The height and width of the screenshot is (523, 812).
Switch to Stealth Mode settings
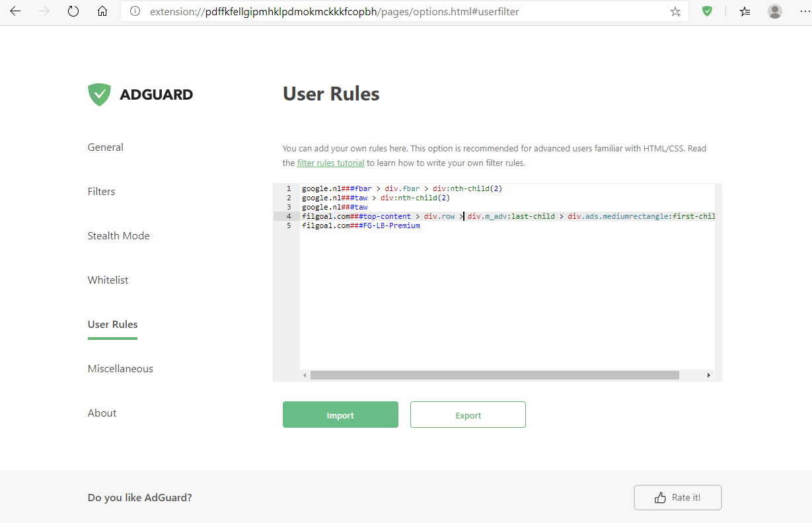tap(119, 236)
